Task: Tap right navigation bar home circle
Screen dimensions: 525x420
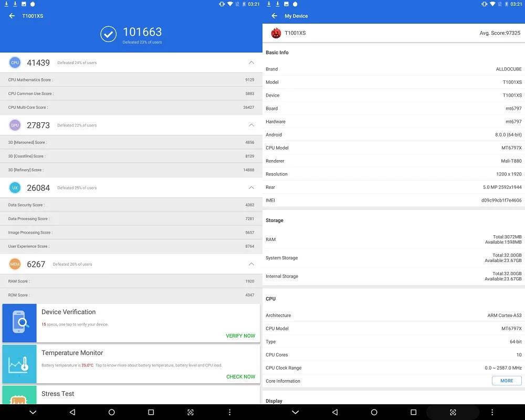Action: [374, 412]
